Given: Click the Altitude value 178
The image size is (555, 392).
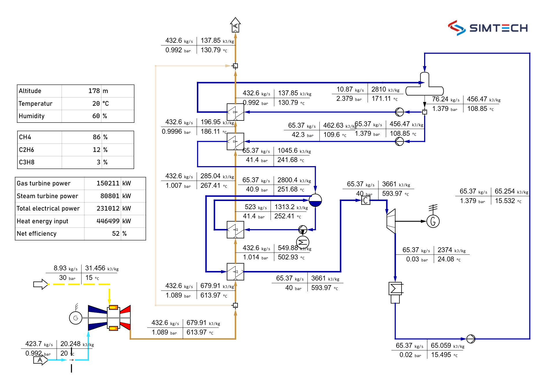Looking at the screenshot, I should click(94, 91).
